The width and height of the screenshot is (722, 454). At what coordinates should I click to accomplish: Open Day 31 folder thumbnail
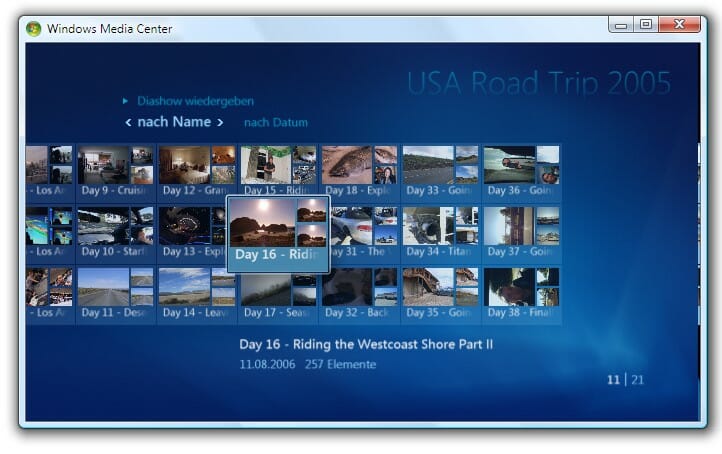pos(365,233)
